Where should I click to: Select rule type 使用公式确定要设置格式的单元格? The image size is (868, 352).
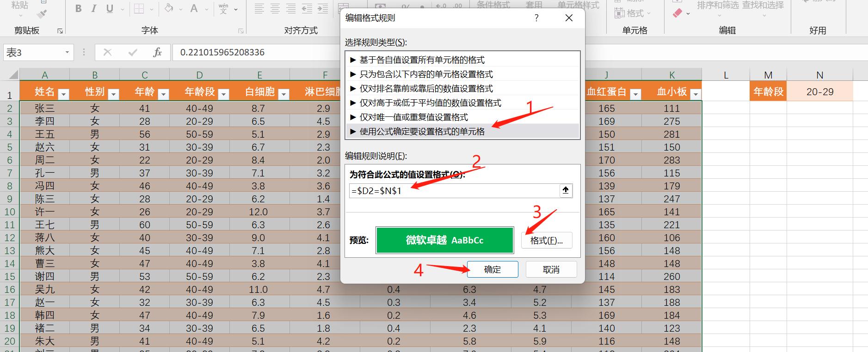coord(462,131)
